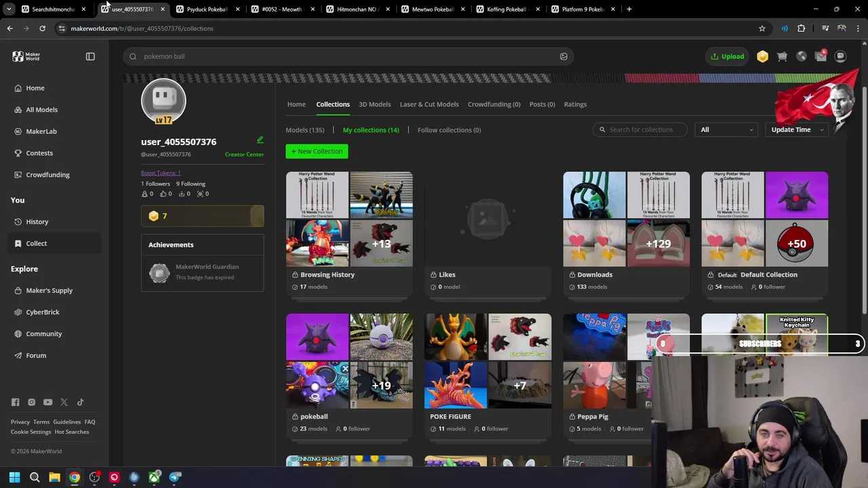Open the Facebook icon in footer
This screenshot has height=488, width=868.
[15, 402]
